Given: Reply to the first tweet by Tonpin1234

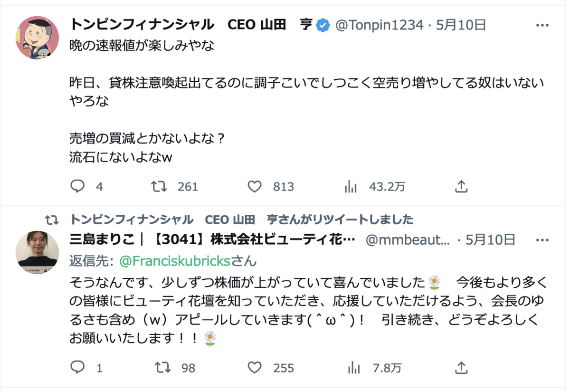Looking at the screenshot, I should 77,187.
